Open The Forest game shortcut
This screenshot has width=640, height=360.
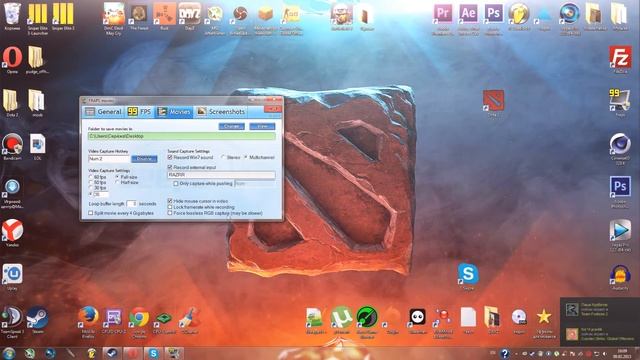[x=139, y=17]
